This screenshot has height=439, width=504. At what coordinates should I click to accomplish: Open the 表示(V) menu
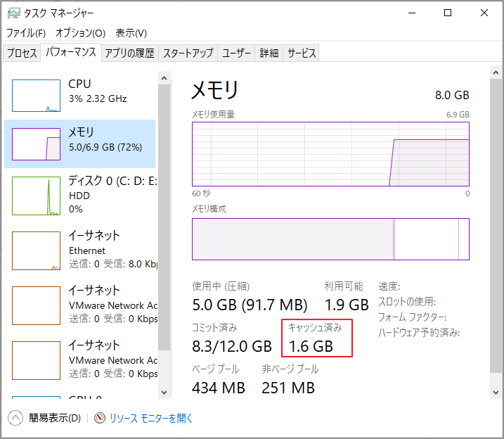click(x=131, y=33)
